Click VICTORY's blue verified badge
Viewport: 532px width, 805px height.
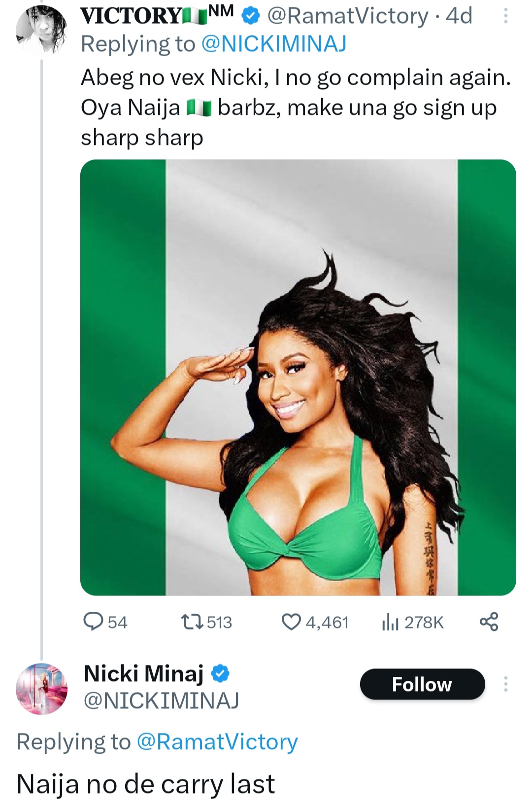coord(251,16)
